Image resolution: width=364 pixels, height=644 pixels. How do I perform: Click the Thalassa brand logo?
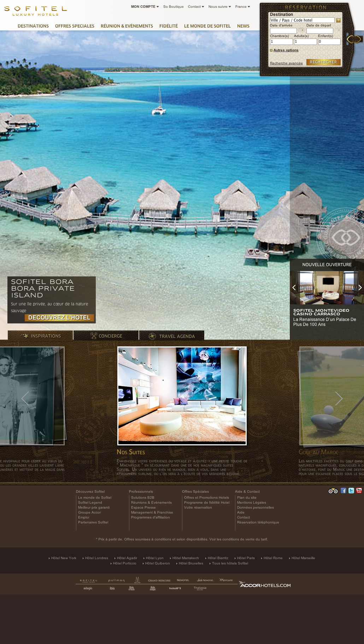[200, 588]
